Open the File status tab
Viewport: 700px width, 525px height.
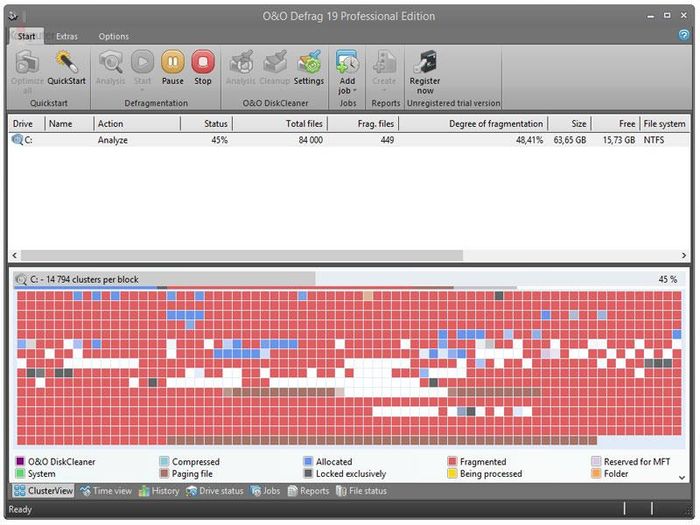click(361, 491)
